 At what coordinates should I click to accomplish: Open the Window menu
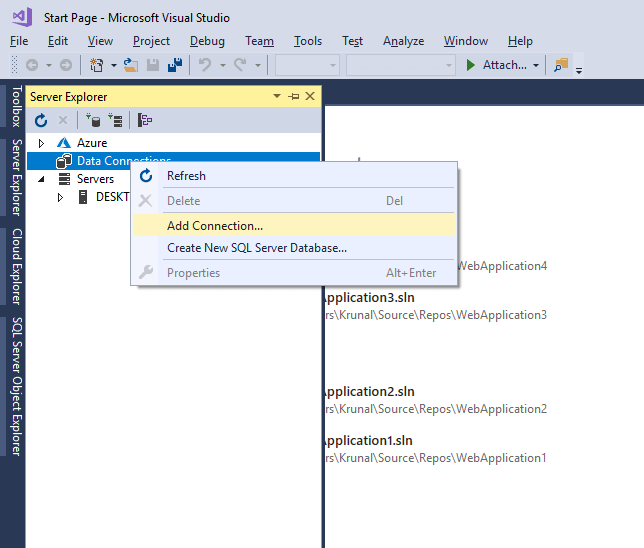tap(466, 41)
